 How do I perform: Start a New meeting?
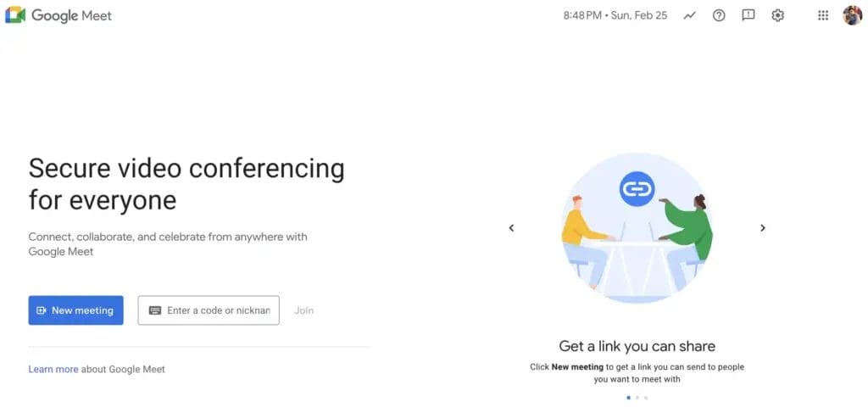click(x=76, y=310)
